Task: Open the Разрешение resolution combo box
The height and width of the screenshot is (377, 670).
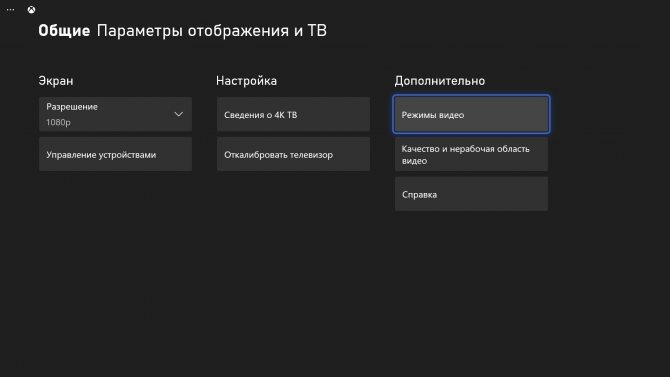Action: (115, 114)
